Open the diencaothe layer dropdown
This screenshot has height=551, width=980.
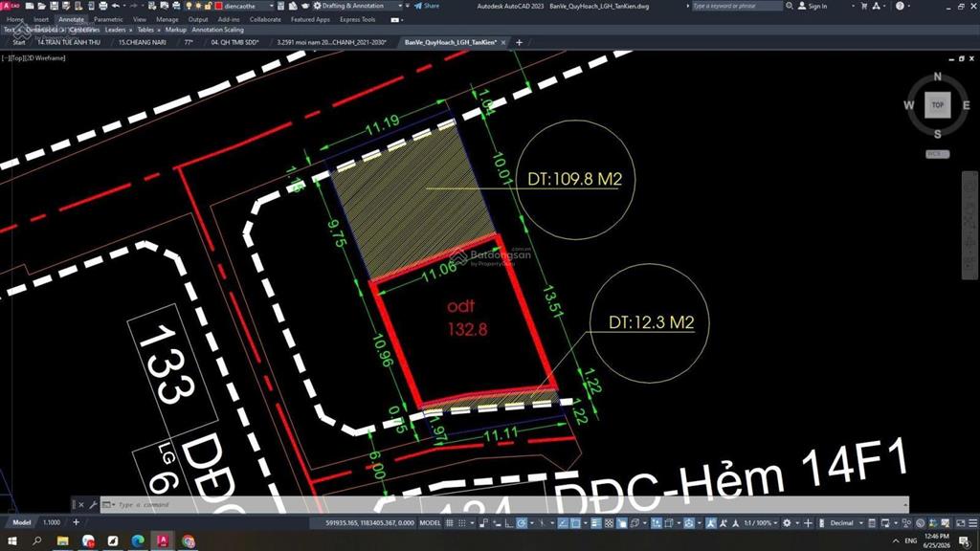[x=271, y=6]
